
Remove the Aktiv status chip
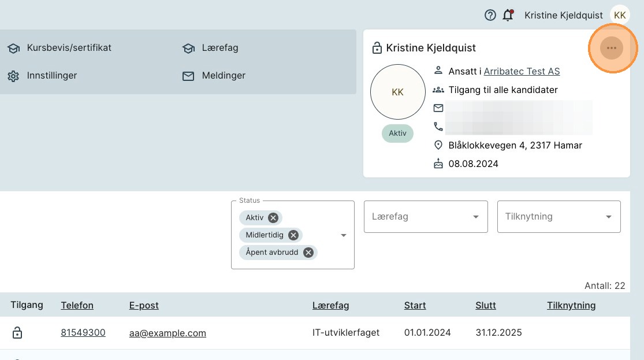pyautogui.click(x=273, y=218)
